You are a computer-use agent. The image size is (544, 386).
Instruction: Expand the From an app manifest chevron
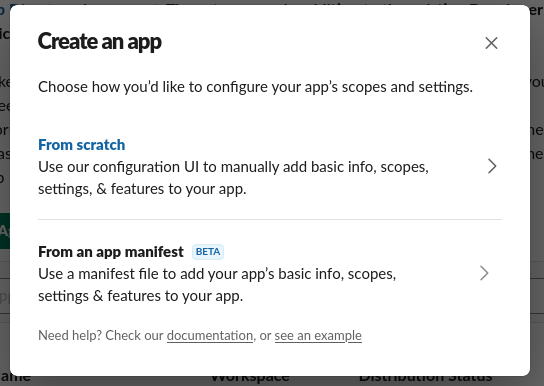point(484,273)
